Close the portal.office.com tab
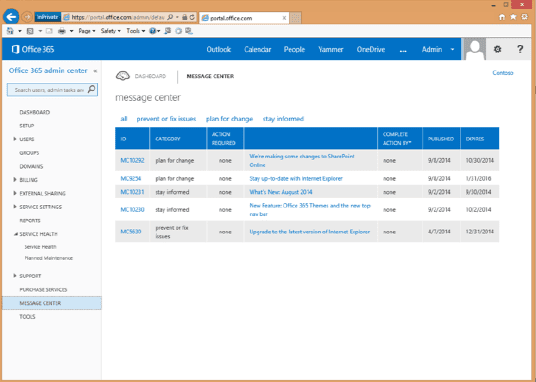This screenshot has height=382, width=536. [x=284, y=18]
